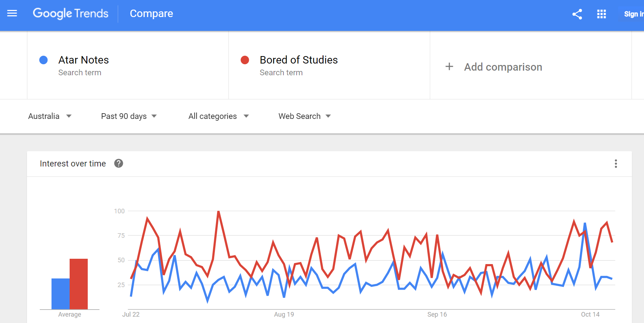Image resolution: width=644 pixels, height=323 pixels.
Task: Click the plus icon to add comparison
Action: [x=449, y=67]
